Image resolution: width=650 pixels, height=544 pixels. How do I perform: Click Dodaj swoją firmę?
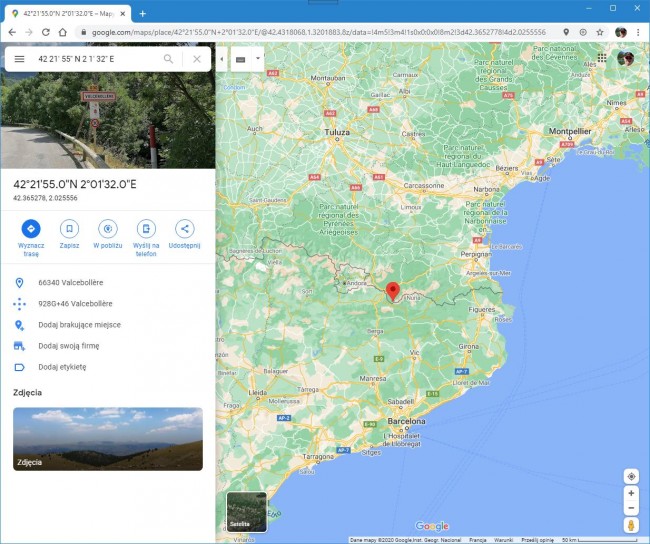pos(108,346)
